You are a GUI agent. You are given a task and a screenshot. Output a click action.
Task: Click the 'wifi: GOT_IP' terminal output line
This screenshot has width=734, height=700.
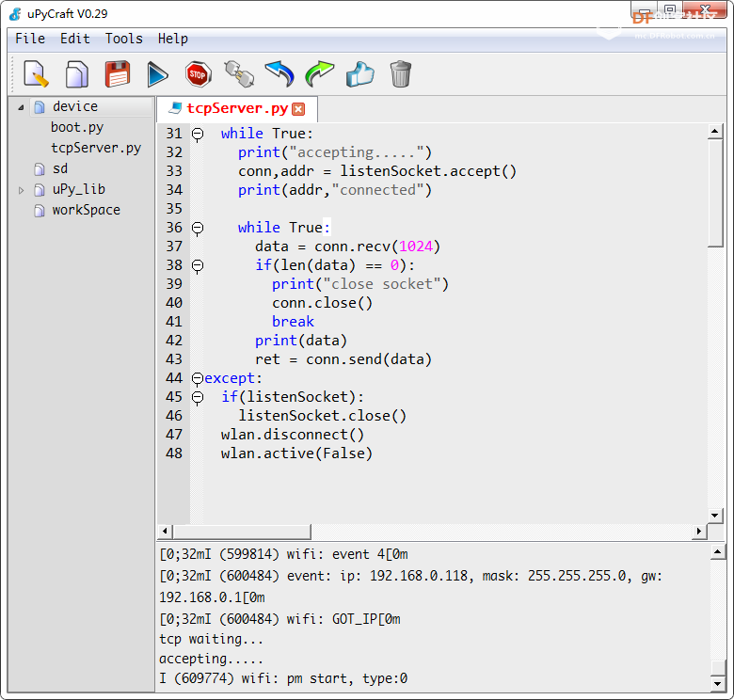279,619
